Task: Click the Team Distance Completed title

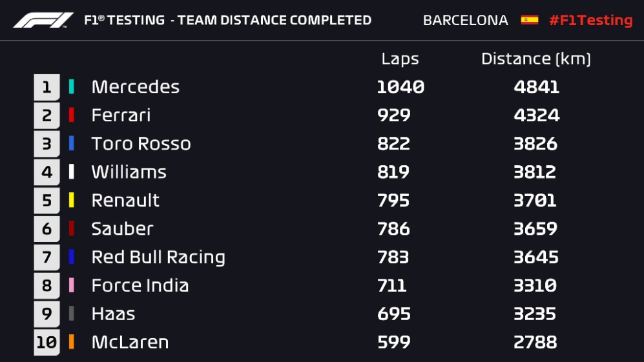Action: pyautogui.click(x=227, y=20)
